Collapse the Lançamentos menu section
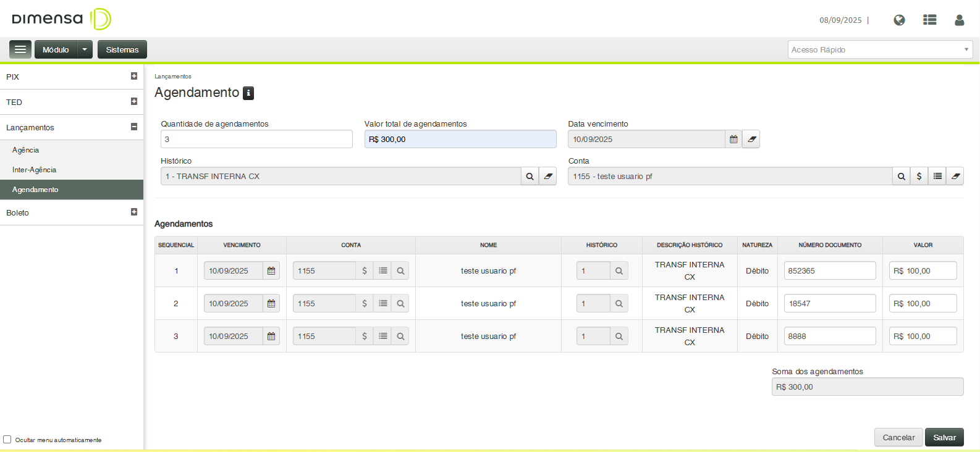The image size is (980, 452). (x=134, y=127)
